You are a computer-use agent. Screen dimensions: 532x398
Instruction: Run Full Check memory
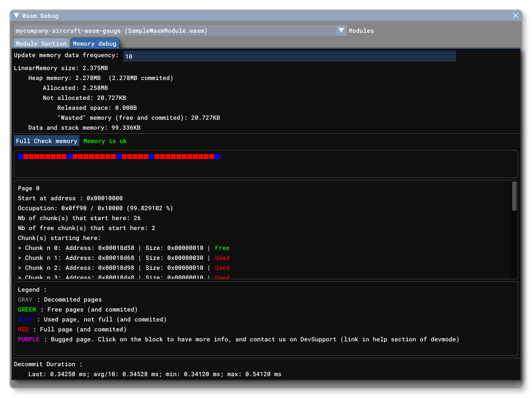coord(46,141)
